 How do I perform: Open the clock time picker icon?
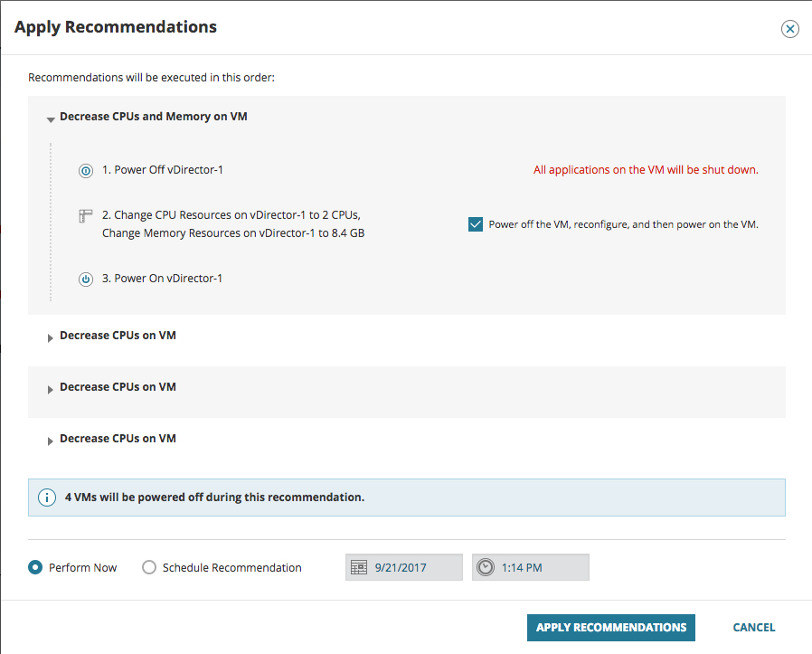tap(486, 568)
